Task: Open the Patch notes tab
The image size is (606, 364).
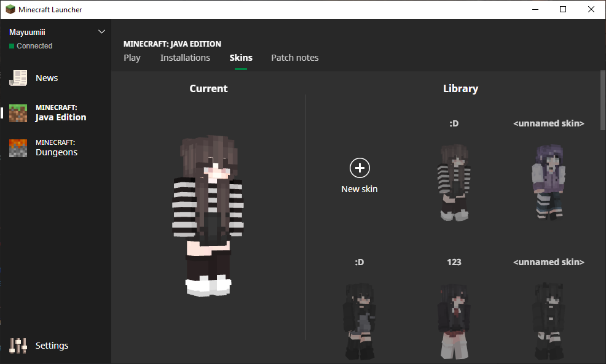Action: (295, 58)
